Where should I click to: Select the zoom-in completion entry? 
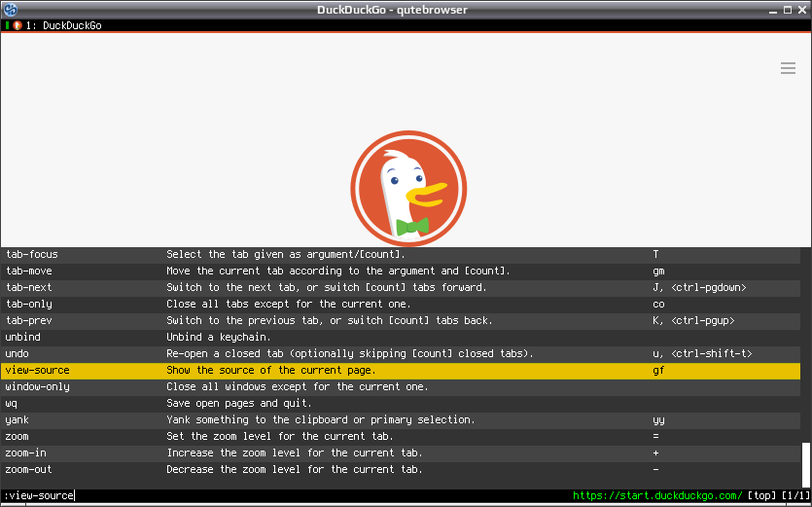[401, 453]
